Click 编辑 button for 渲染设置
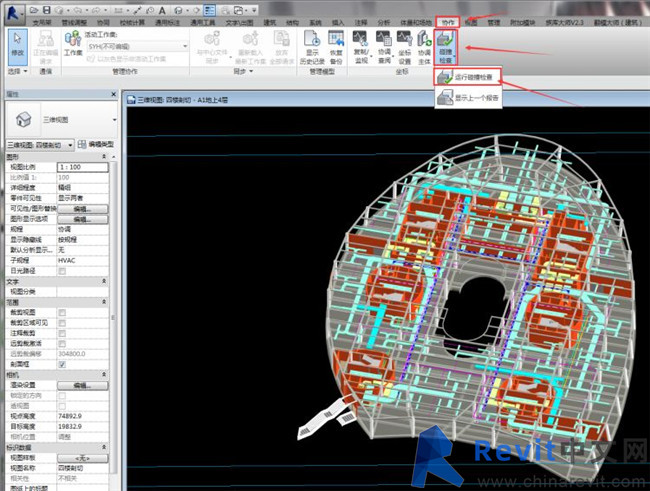 click(82, 385)
